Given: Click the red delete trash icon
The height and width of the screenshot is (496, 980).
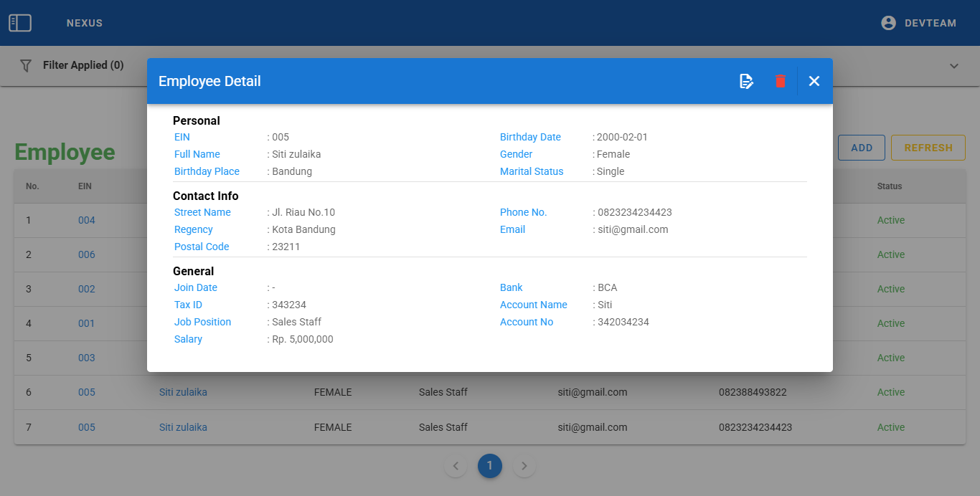Looking at the screenshot, I should 781,81.
